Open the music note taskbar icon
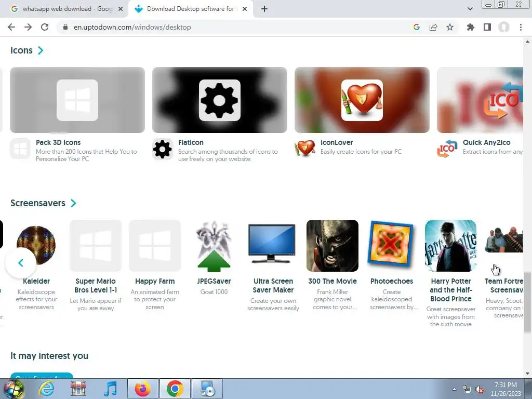Image resolution: width=532 pixels, height=399 pixels. [110, 389]
